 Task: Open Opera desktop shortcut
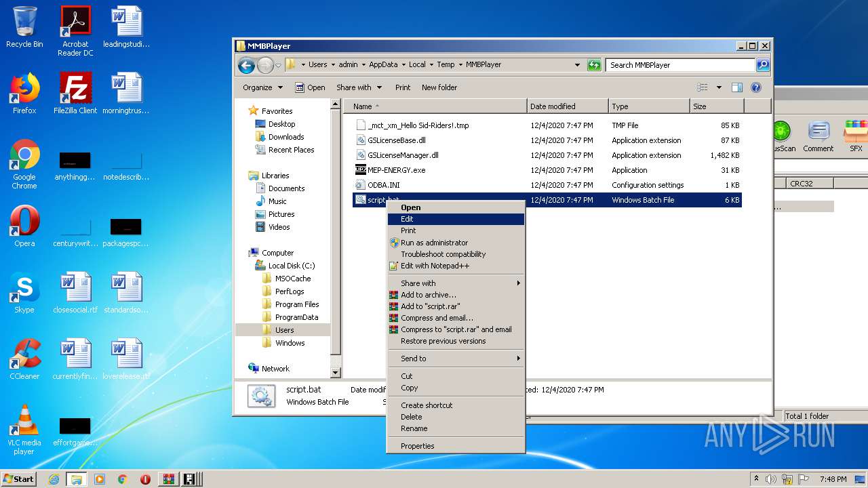coord(24,226)
